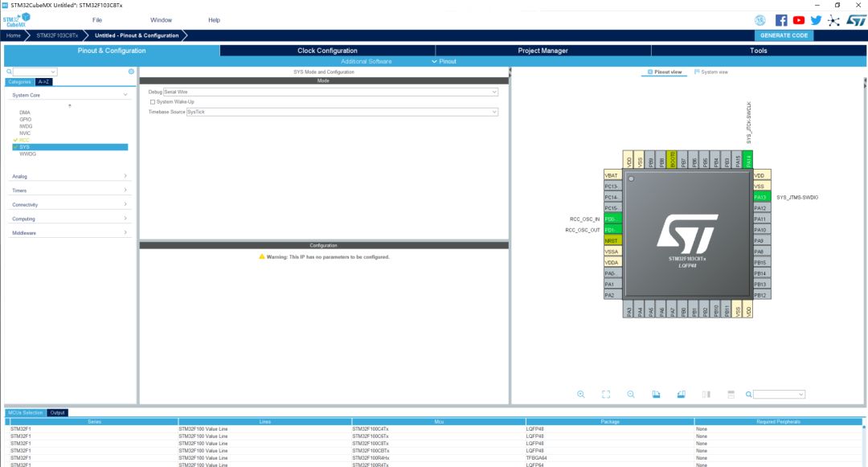Select the green PA13 pin on the chip
Screen dimensions: 868x467
762,197
